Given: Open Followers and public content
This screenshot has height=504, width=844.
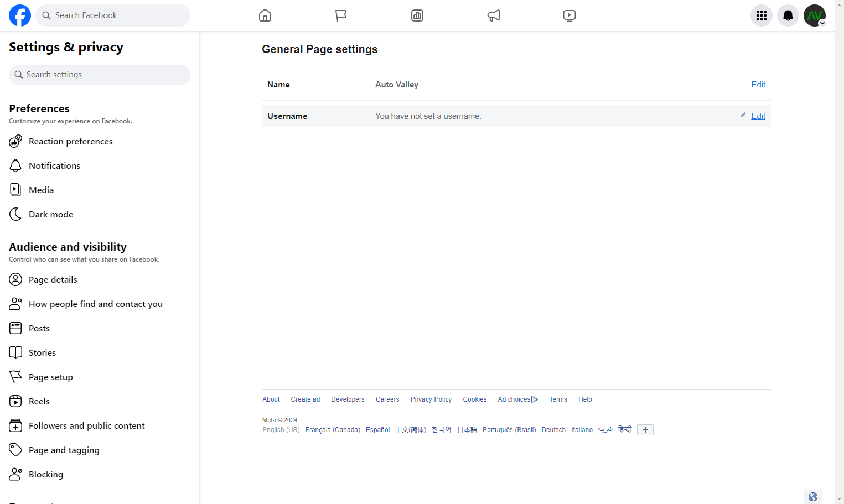Looking at the screenshot, I should pos(100,425).
